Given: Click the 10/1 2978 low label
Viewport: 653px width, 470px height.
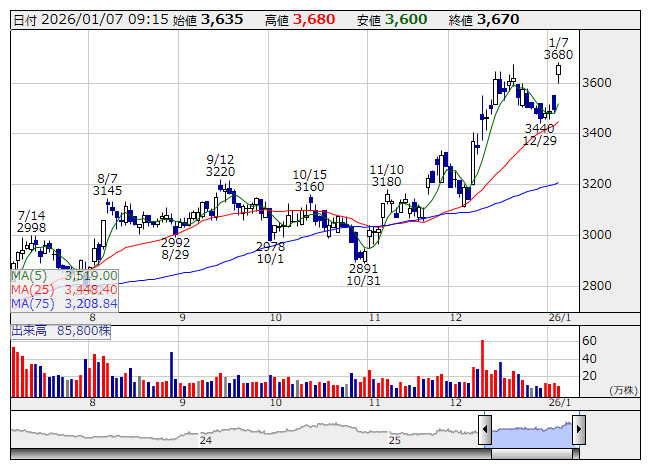Looking at the screenshot, I should point(270,253).
